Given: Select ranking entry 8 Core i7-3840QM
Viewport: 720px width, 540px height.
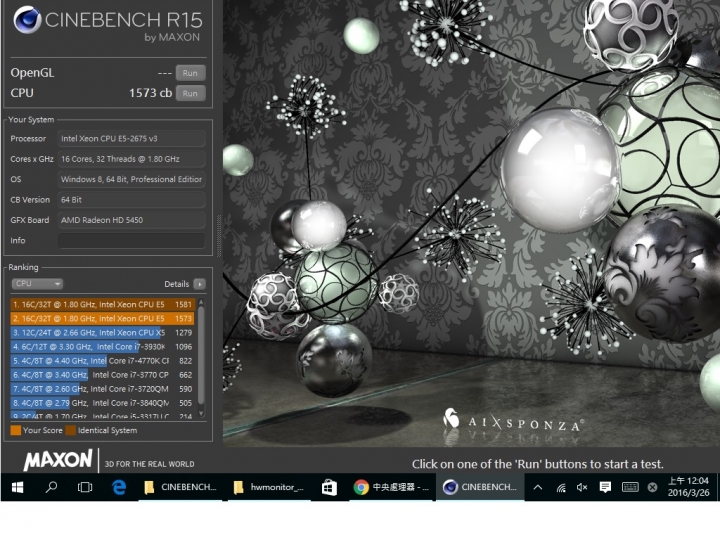Looking at the screenshot, I should pos(103,403).
